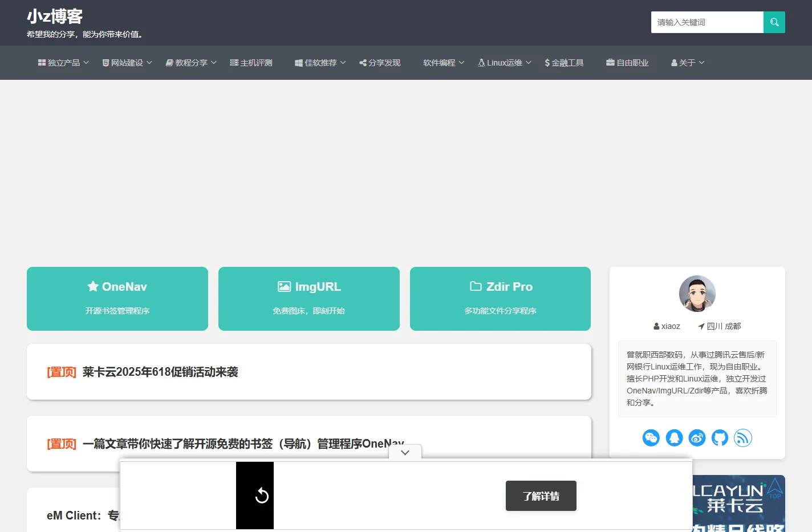Viewport: 812px width, 532px height.
Task: Click the replay icon in the ad
Action: 262,496
